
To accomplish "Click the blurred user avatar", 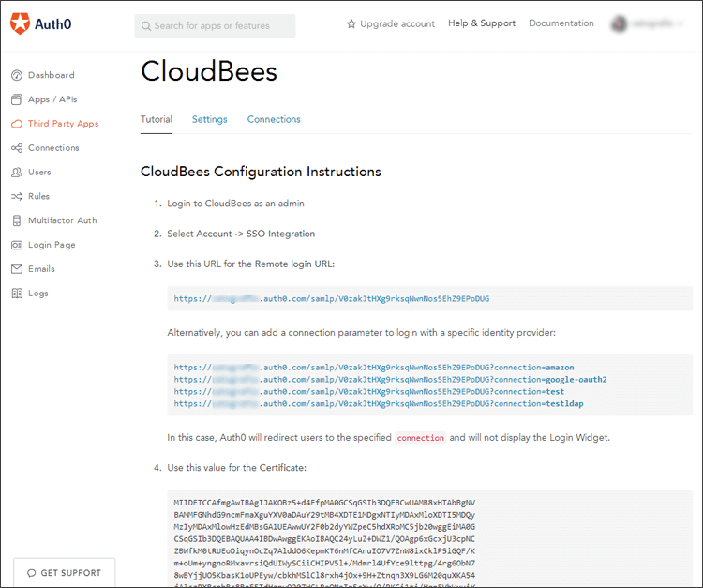I will [620, 23].
